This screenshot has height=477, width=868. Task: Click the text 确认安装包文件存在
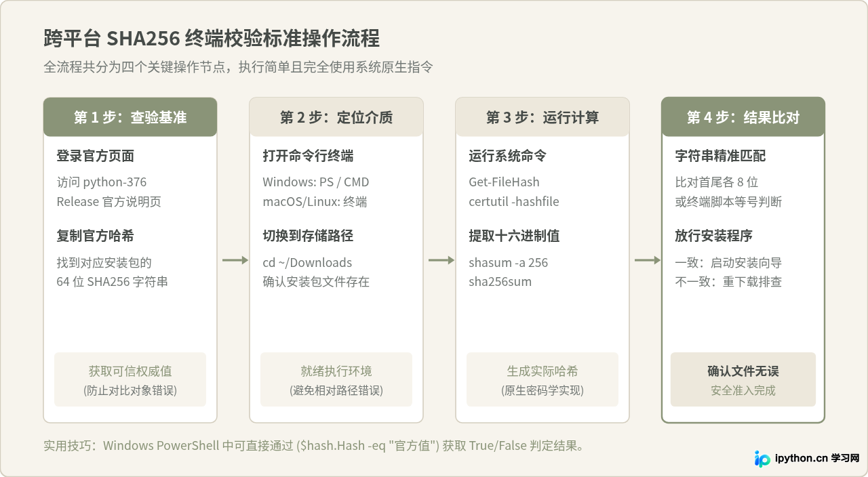tap(317, 281)
